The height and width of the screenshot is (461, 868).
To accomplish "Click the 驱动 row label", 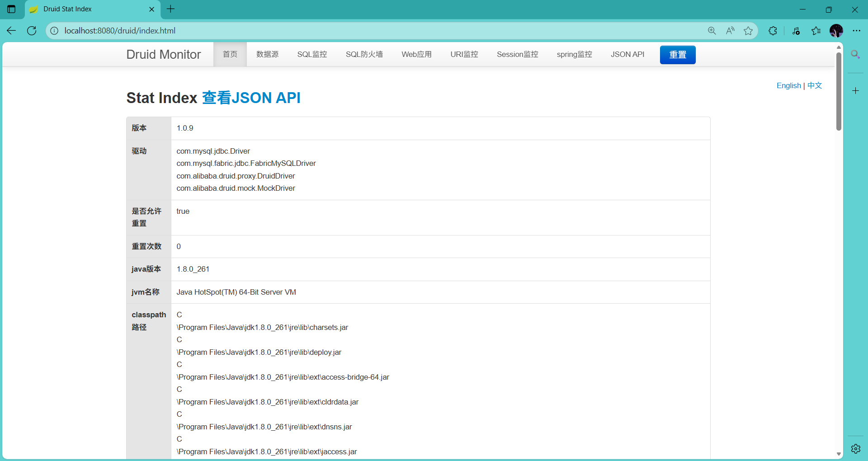I will tap(139, 151).
